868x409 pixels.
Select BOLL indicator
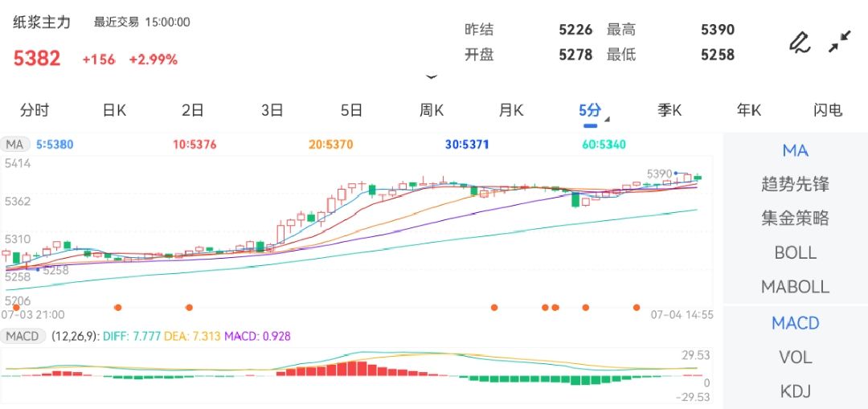pos(796,252)
